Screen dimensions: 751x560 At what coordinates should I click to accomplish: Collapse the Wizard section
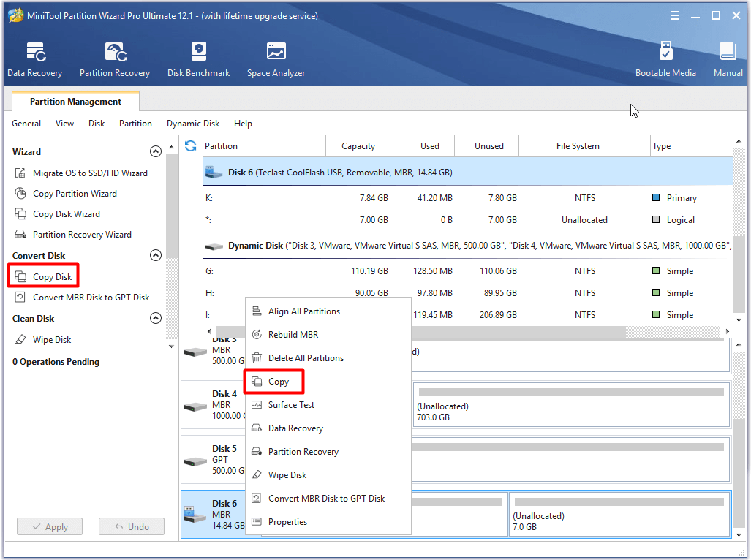click(156, 152)
